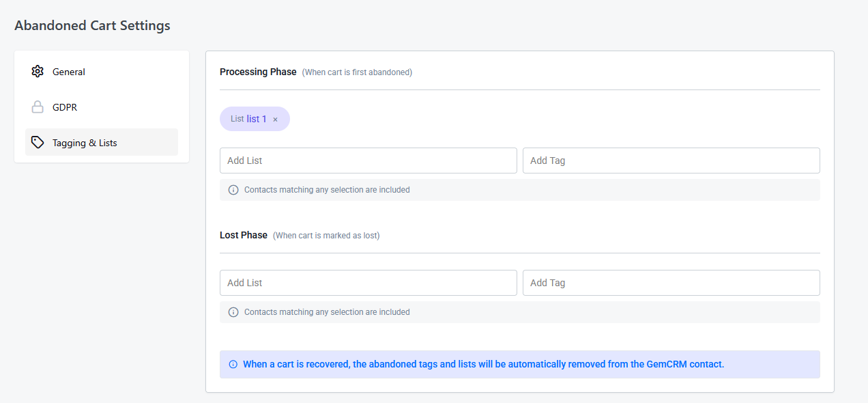
Task: Click the Tagging & Lists tag icon
Action: [x=38, y=143]
